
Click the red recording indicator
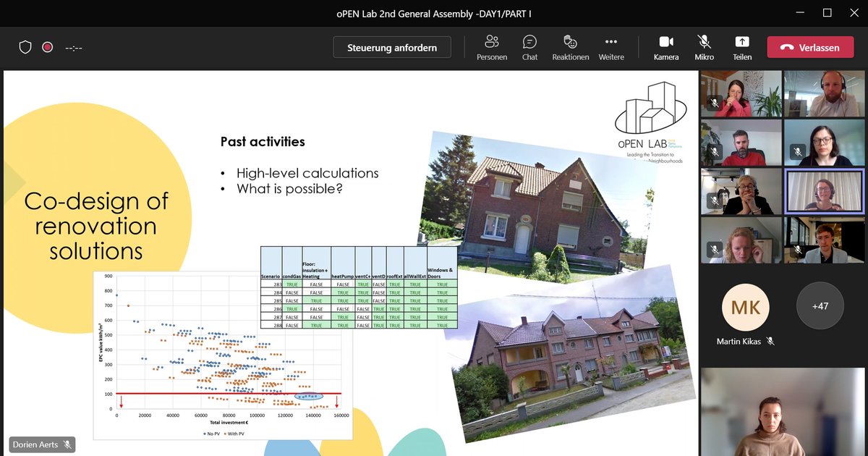pos(47,48)
